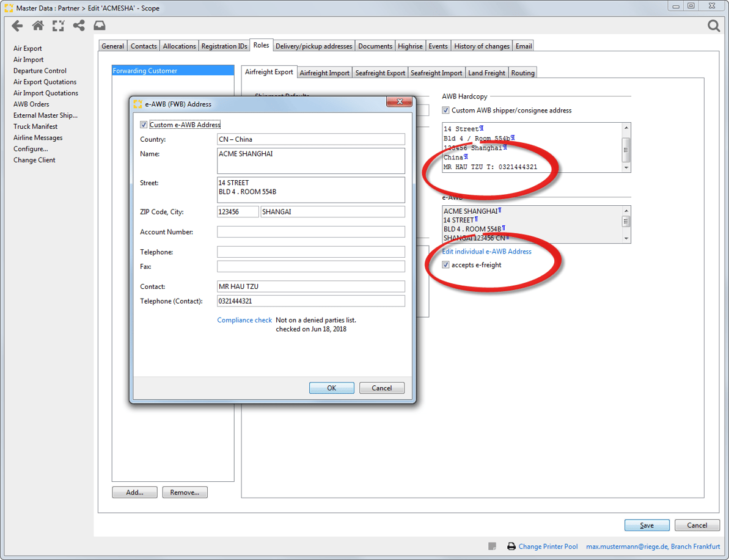Confirm dialog with OK button
The height and width of the screenshot is (560, 729).
331,388
